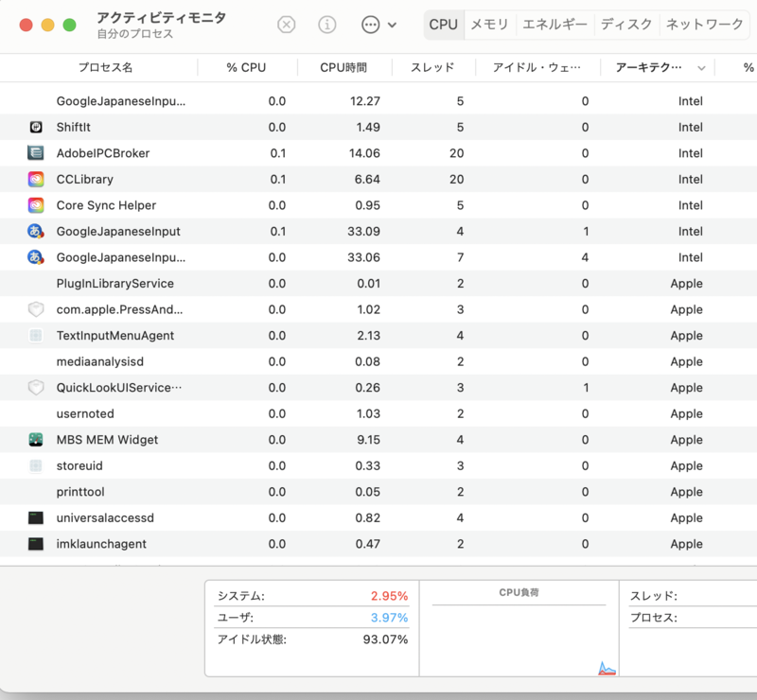This screenshot has width=757, height=700.
Task: Click CPU time value 14.06
Action: click(364, 153)
